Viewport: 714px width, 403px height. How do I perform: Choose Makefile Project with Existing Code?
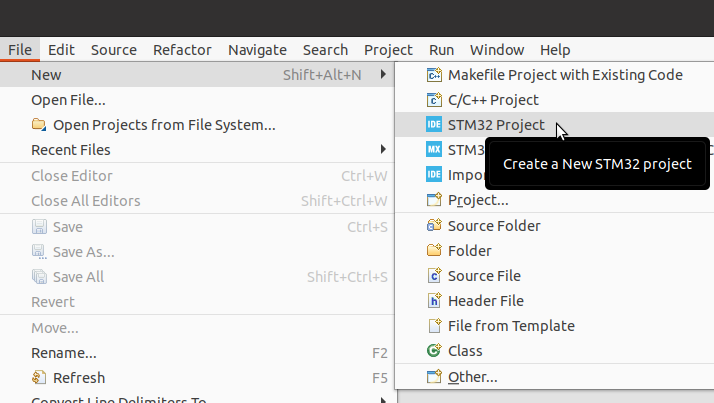coord(555,75)
